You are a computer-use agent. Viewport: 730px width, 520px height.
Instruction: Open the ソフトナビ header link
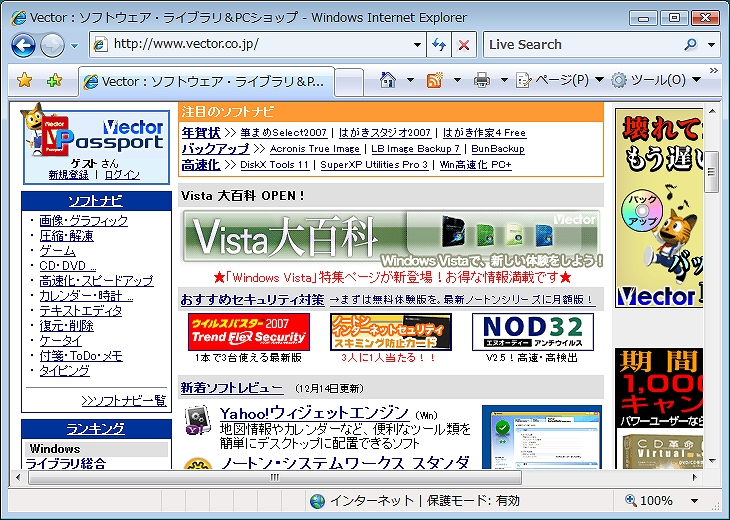[x=95, y=201]
